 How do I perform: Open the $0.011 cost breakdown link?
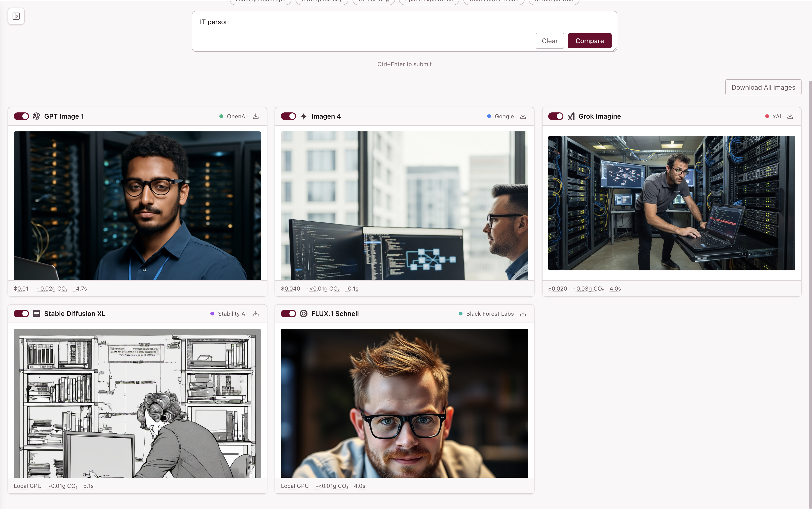22,288
